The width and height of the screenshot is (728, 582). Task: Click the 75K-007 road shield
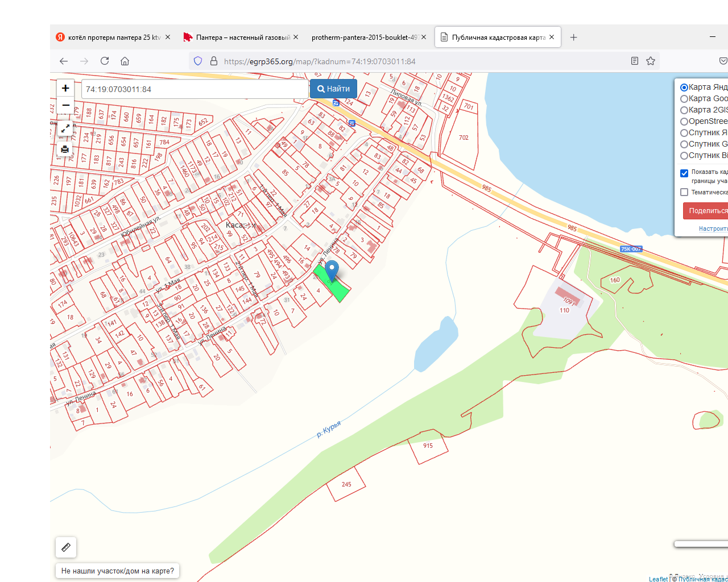click(x=631, y=249)
